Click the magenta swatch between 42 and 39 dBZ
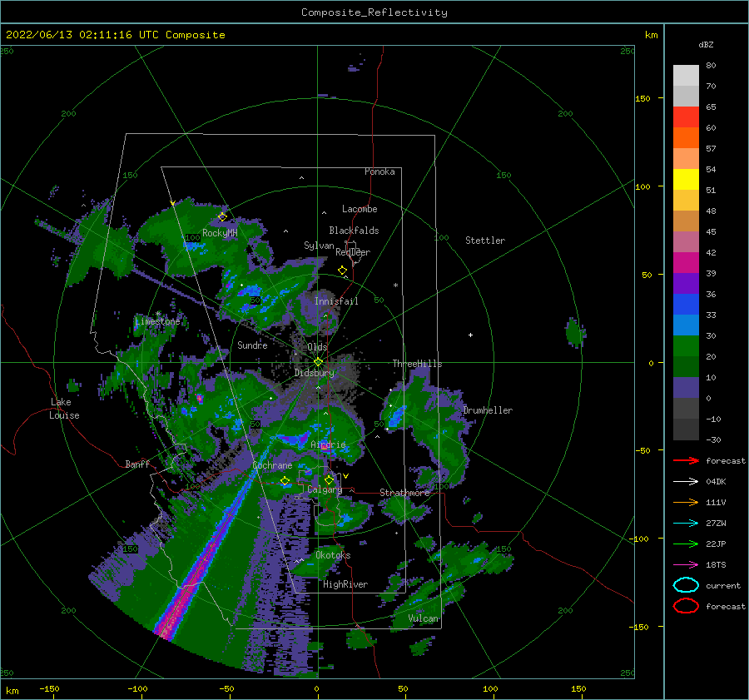 click(686, 263)
